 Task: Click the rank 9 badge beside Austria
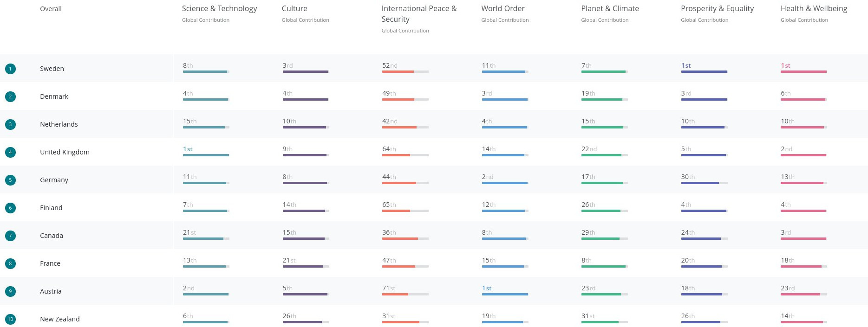[10, 291]
